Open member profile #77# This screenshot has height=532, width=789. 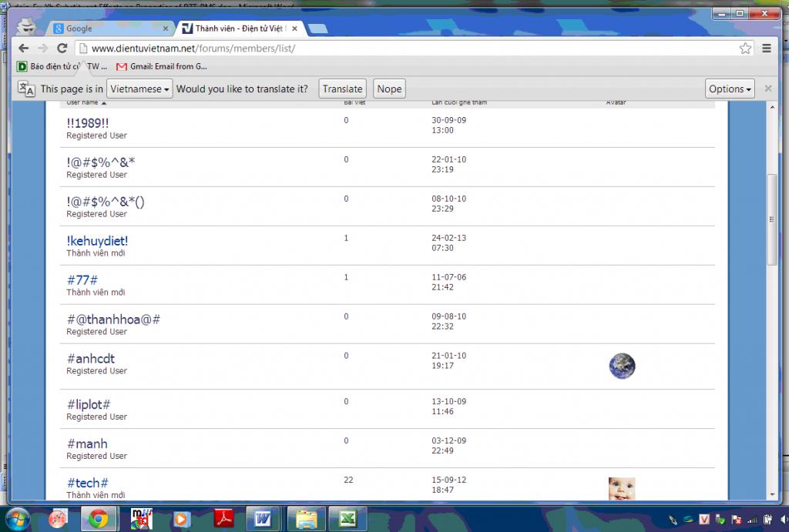82,280
